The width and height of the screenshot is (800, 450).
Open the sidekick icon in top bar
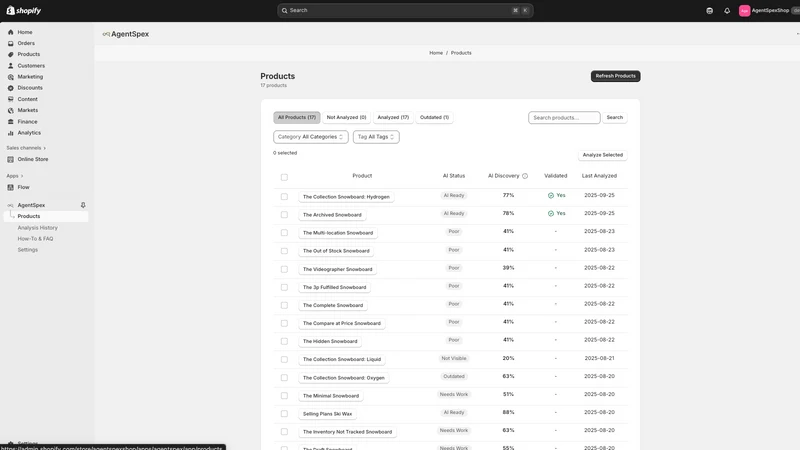709,11
